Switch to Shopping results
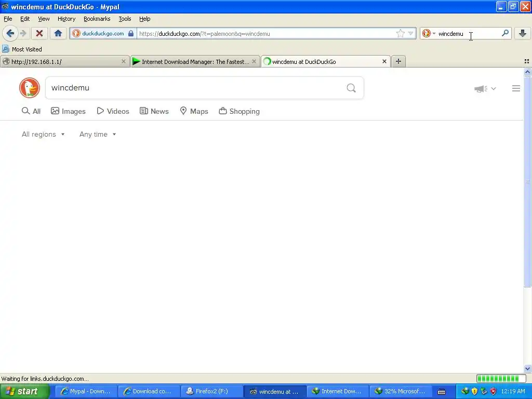Screen dimensions: 532x399 239,111
